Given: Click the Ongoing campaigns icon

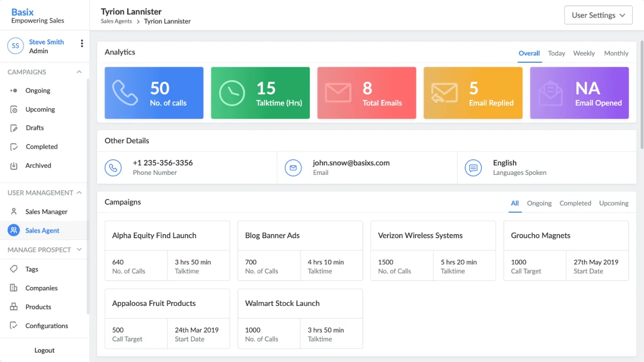Looking at the screenshot, I should pyautogui.click(x=13, y=90).
